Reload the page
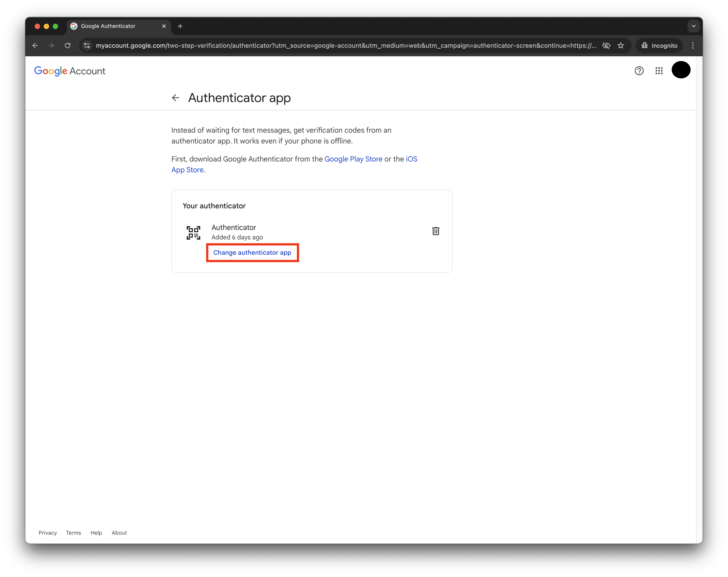 pyautogui.click(x=68, y=45)
